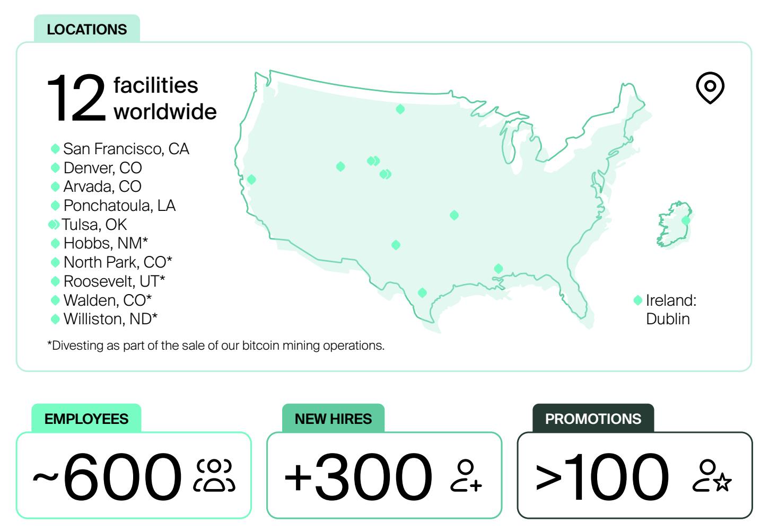Click the North Dakota marker on the map

(x=400, y=109)
